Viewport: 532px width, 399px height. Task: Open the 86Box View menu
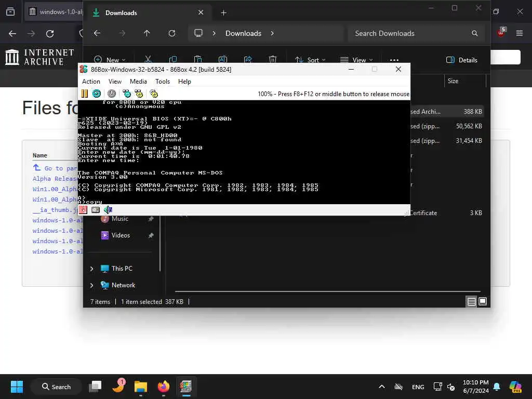click(x=115, y=82)
